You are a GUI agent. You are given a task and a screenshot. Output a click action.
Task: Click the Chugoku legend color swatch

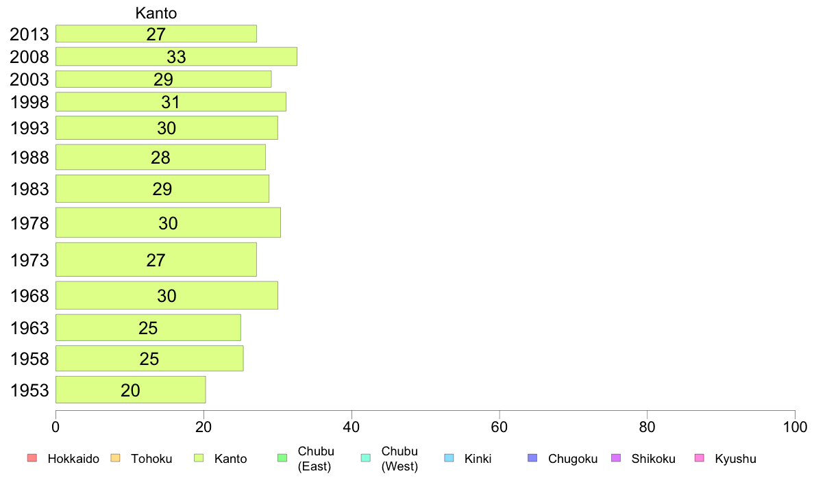pos(532,458)
